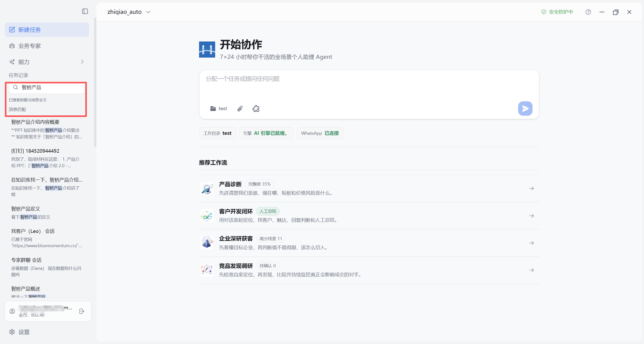Open task 智桥产品概述
Image resolution: width=644 pixels, height=344 pixels.
pyautogui.click(x=47, y=291)
